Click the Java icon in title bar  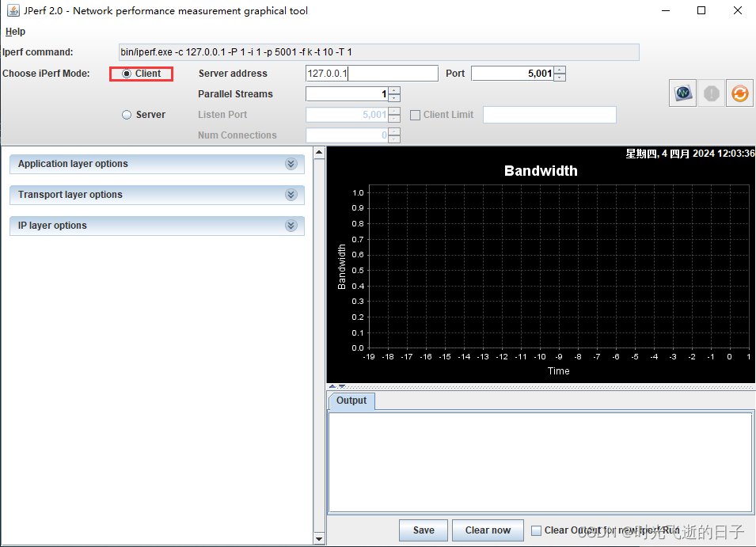click(13, 10)
